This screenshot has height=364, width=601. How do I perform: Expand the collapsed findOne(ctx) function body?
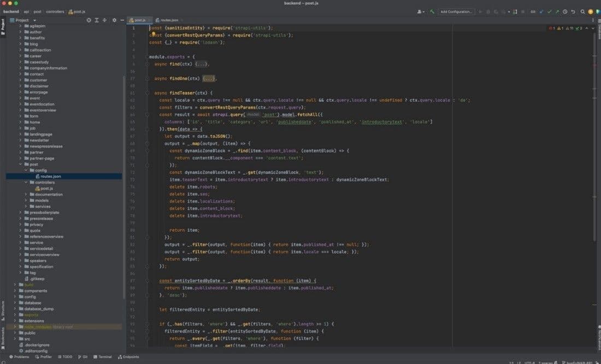click(208, 78)
